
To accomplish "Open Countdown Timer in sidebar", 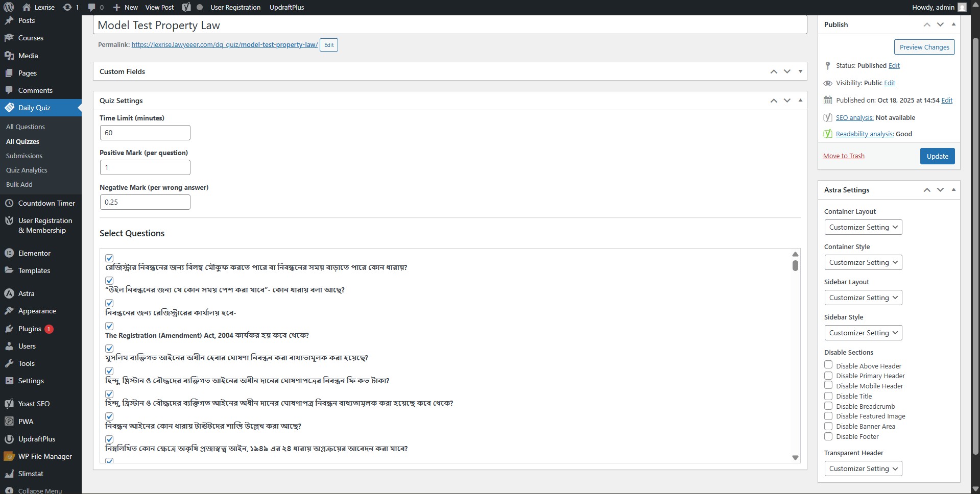I will point(46,203).
